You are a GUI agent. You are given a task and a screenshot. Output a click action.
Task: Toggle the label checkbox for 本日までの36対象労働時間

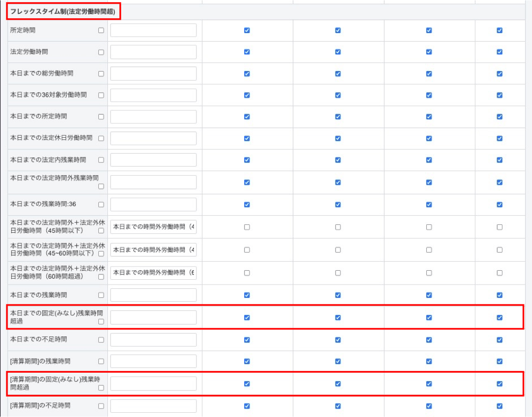point(101,95)
